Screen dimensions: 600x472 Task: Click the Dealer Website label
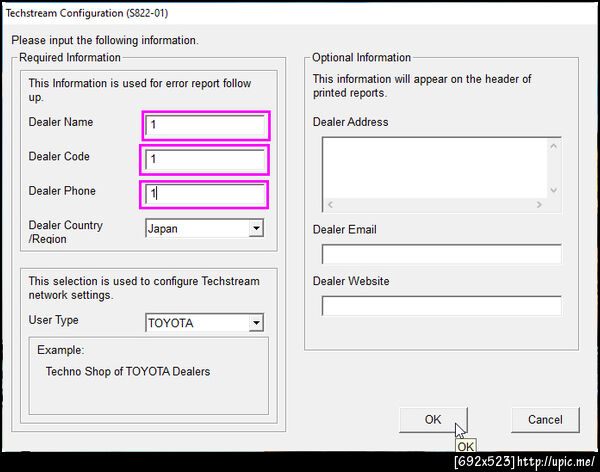(x=351, y=281)
